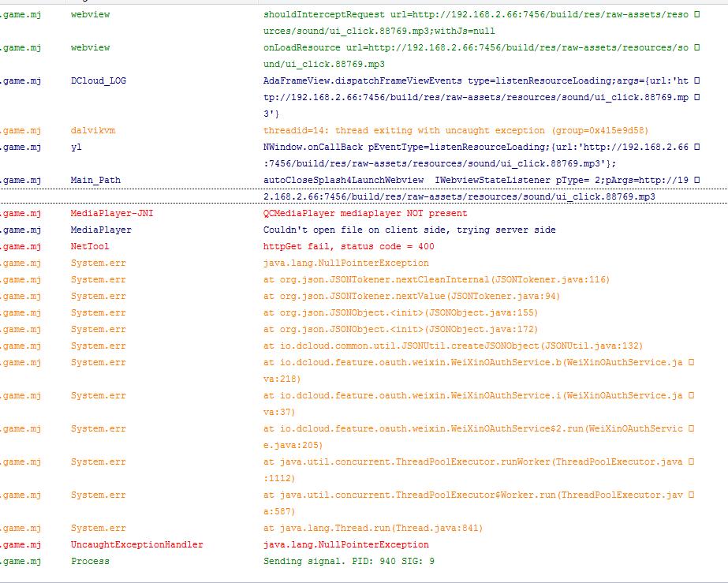Viewport: 728px width, 583px height.
Task: Select the "Couldn't open file on client side" message
Action: 409,230
